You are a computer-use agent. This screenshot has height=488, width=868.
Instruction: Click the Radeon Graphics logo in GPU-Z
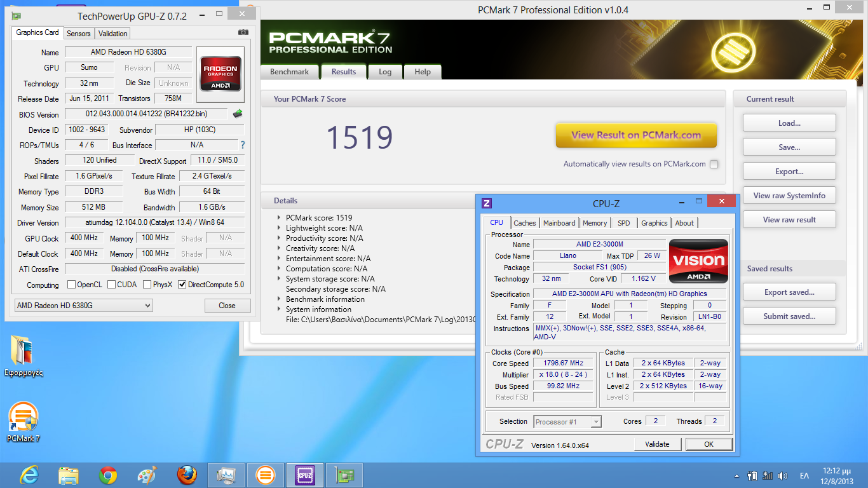(x=220, y=74)
